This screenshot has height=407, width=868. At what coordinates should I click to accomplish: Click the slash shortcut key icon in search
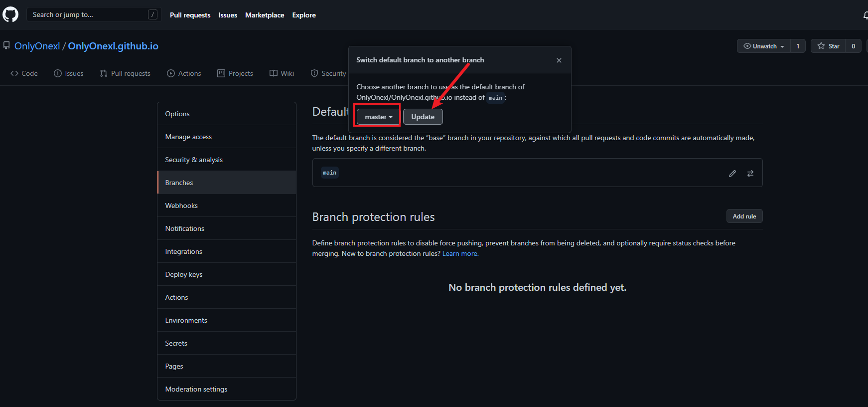coord(152,14)
